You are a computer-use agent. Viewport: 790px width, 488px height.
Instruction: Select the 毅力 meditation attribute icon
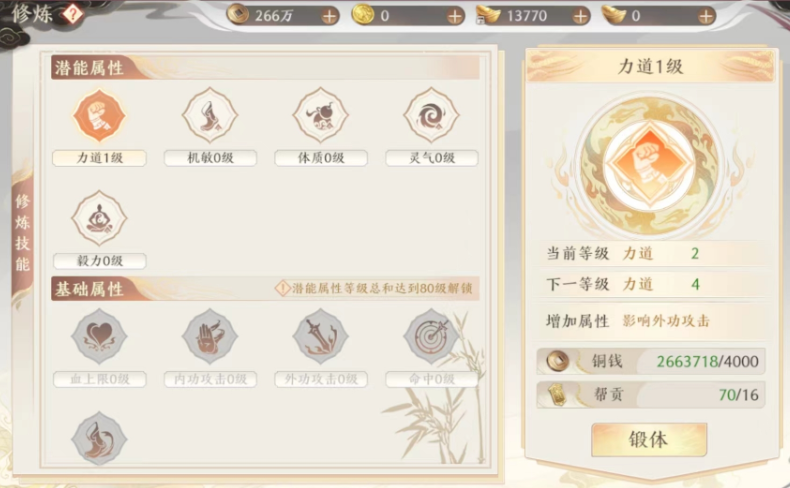pos(99,218)
